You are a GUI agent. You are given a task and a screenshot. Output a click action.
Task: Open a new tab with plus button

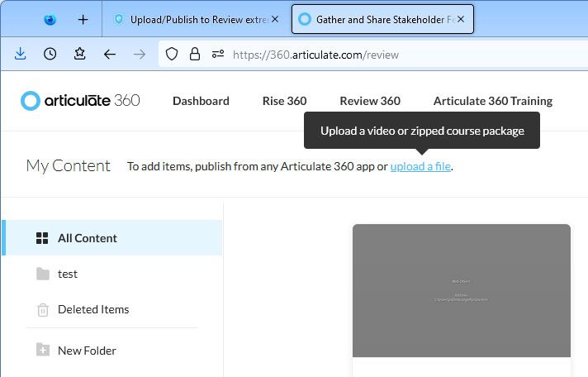pyautogui.click(x=83, y=19)
